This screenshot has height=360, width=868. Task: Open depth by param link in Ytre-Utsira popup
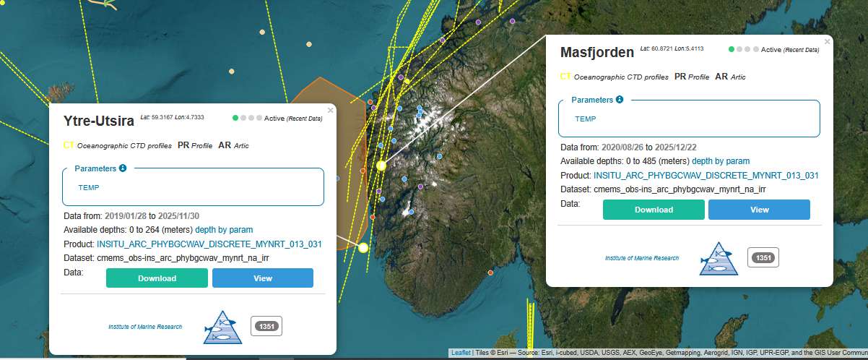point(224,229)
